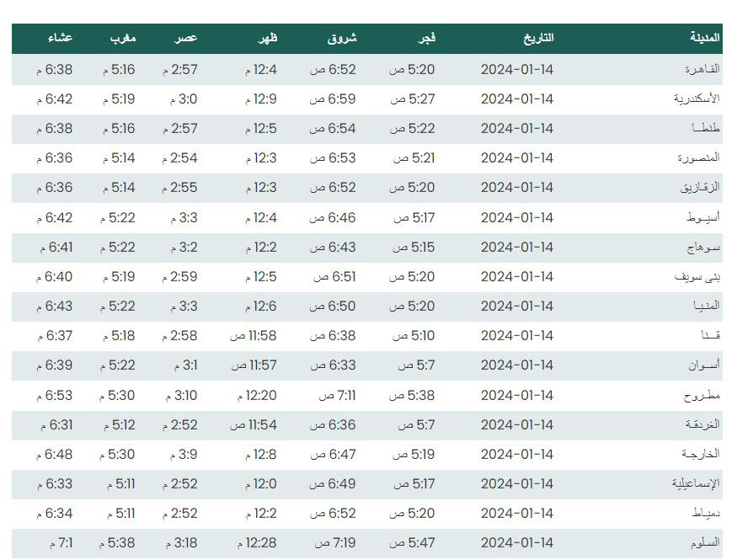Image resolution: width=737 pixels, height=560 pixels.
Task: Click the فجر column header
Action: [x=427, y=38]
